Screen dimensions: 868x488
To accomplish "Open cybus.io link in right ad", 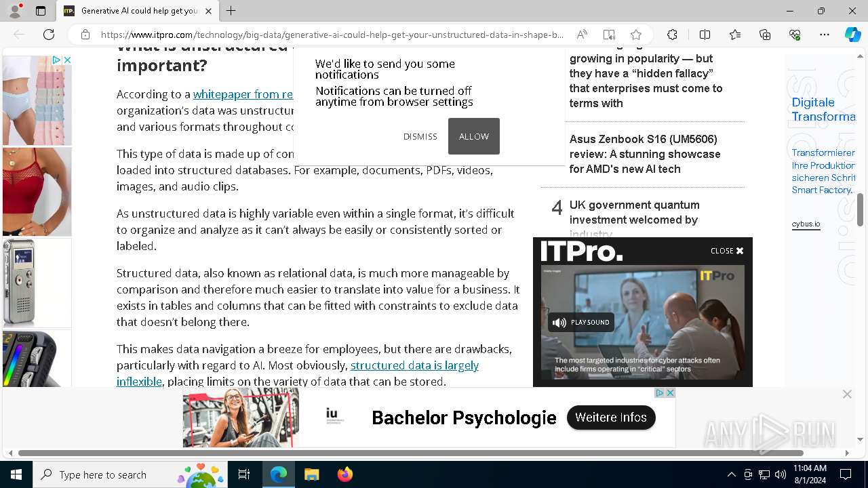I will (806, 224).
